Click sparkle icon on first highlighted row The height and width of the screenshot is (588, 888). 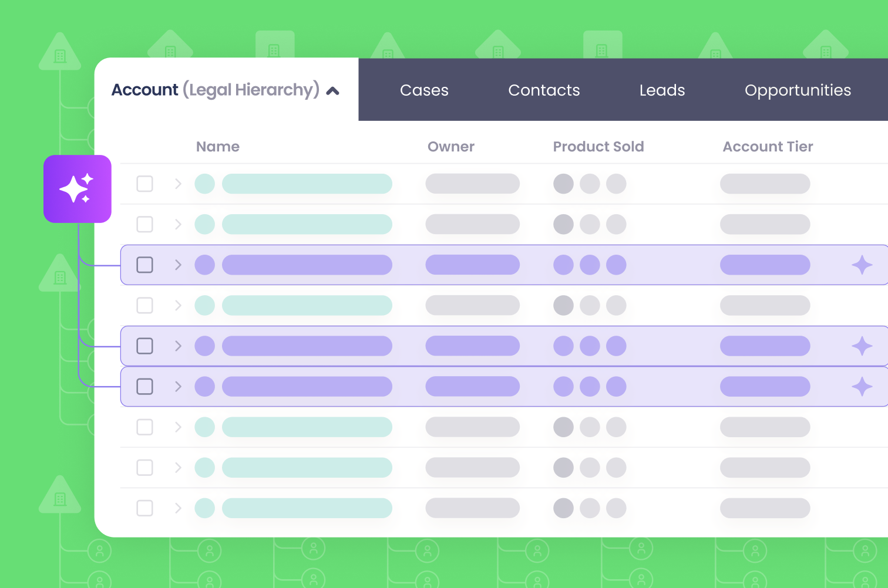(862, 265)
